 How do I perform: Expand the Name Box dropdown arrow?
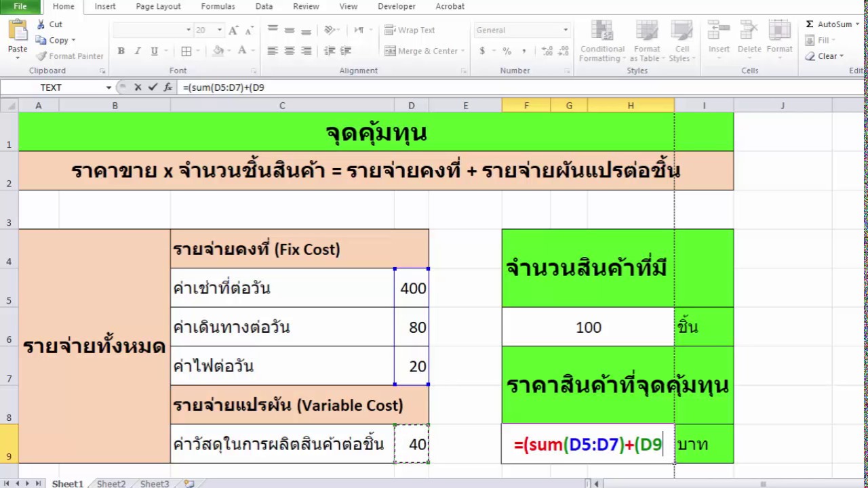point(108,87)
